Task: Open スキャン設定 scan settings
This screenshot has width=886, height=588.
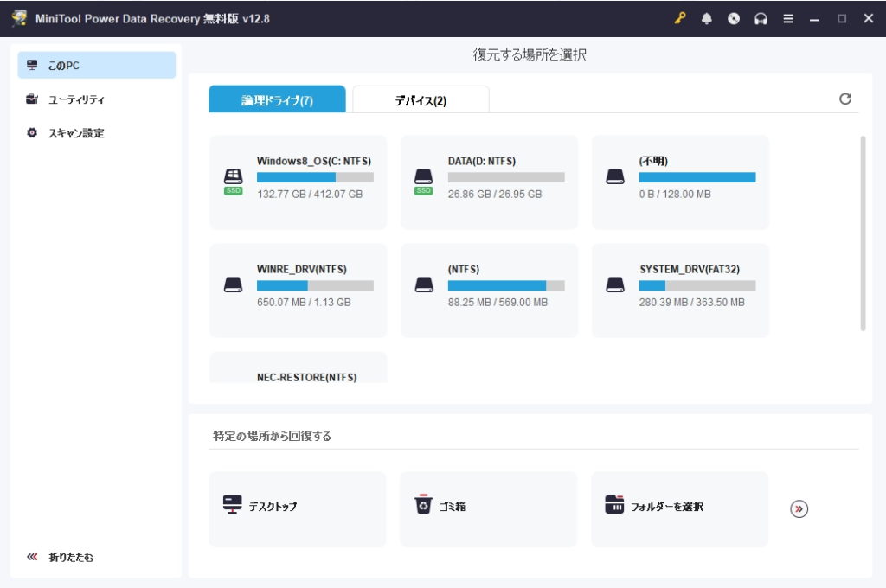Action: tap(76, 133)
